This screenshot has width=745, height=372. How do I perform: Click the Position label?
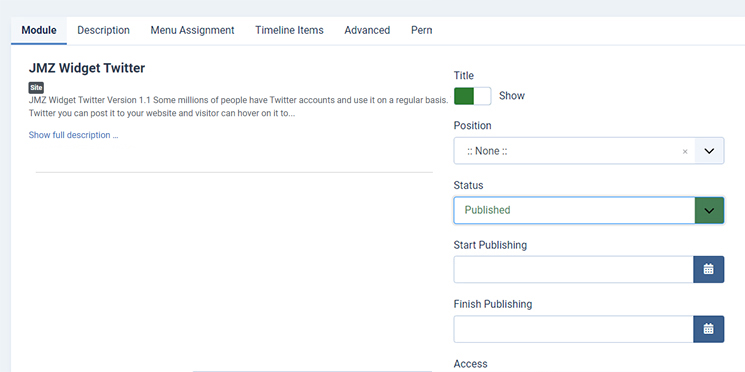472,125
